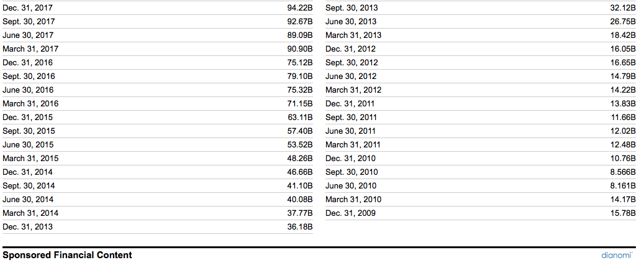Select the Dec. 31, 2012 date
This screenshot has height=265, width=644.
(350, 49)
